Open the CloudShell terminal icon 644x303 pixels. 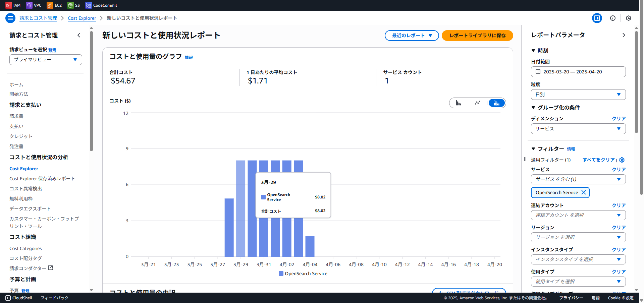8,298
